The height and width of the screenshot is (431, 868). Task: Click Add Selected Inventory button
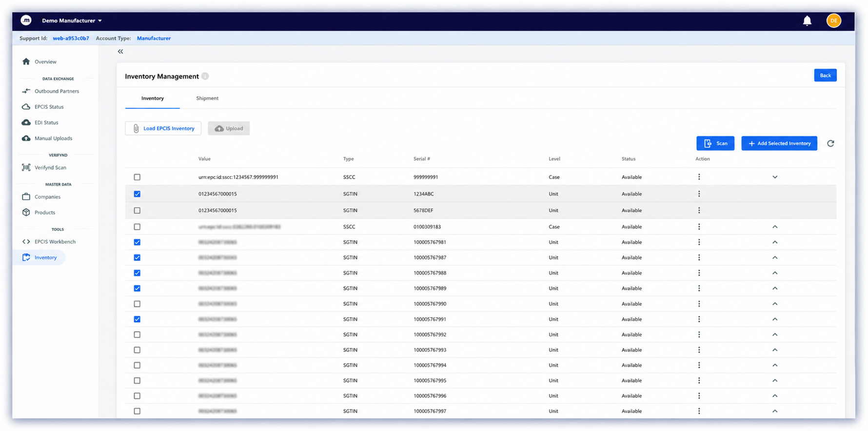pyautogui.click(x=779, y=143)
